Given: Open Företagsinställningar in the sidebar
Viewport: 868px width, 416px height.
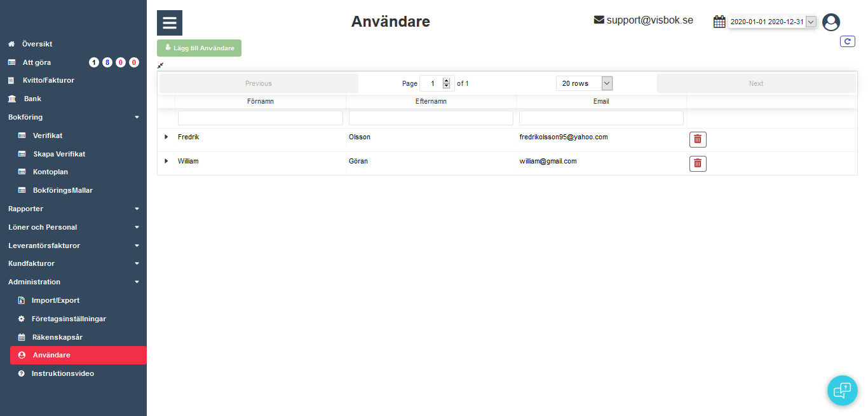Looking at the screenshot, I should (69, 319).
